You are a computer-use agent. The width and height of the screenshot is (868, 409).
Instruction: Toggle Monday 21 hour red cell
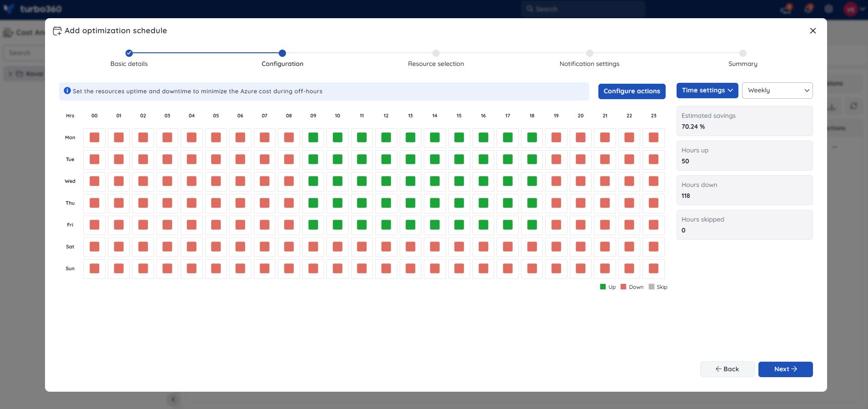pos(605,137)
